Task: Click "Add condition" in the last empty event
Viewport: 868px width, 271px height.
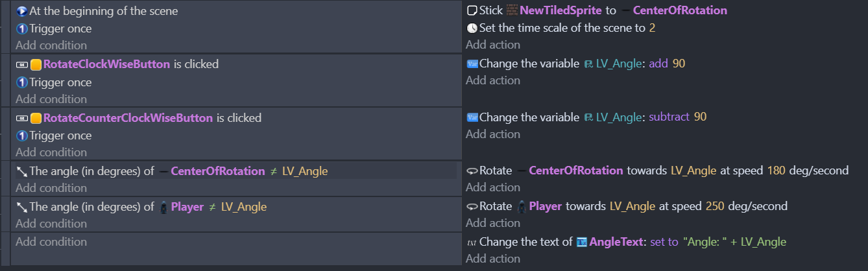Action: [51, 242]
